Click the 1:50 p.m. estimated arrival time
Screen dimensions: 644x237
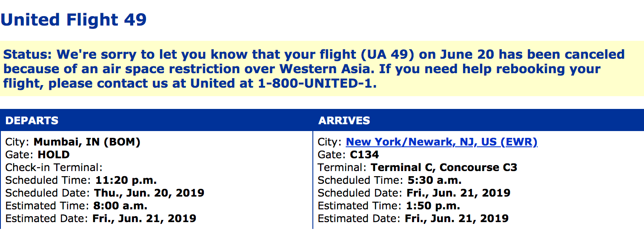coord(432,206)
